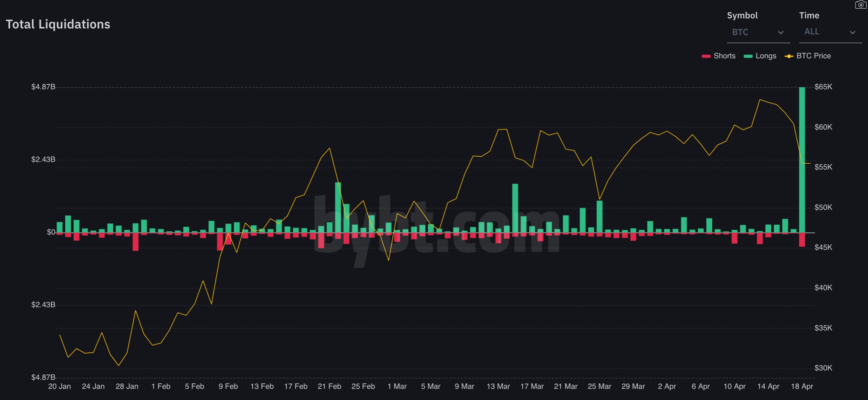Toggle the Longs legend series
Screen dimensions: 868x400
(x=760, y=56)
